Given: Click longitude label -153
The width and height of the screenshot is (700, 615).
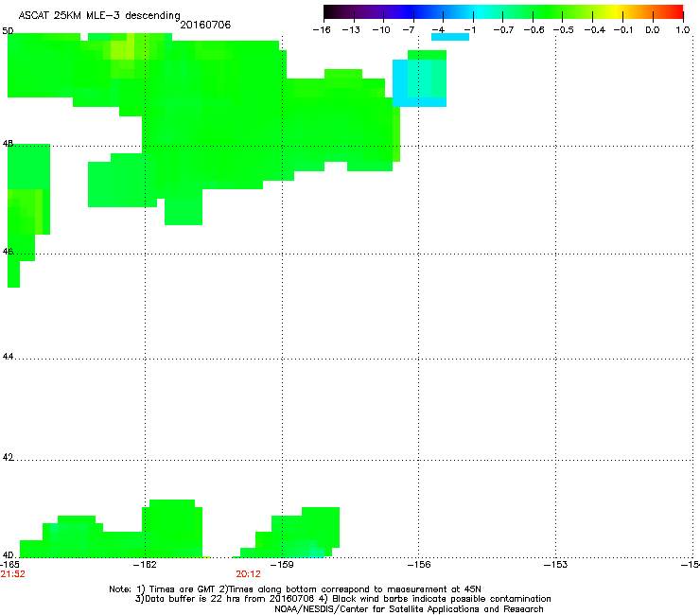Looking at the screenshot, I should (556, 565).
